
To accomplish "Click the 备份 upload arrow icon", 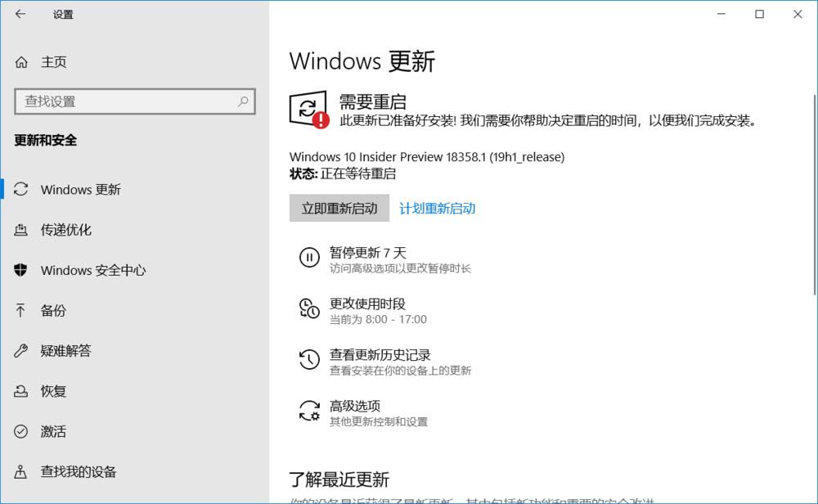I will point(20,310).
